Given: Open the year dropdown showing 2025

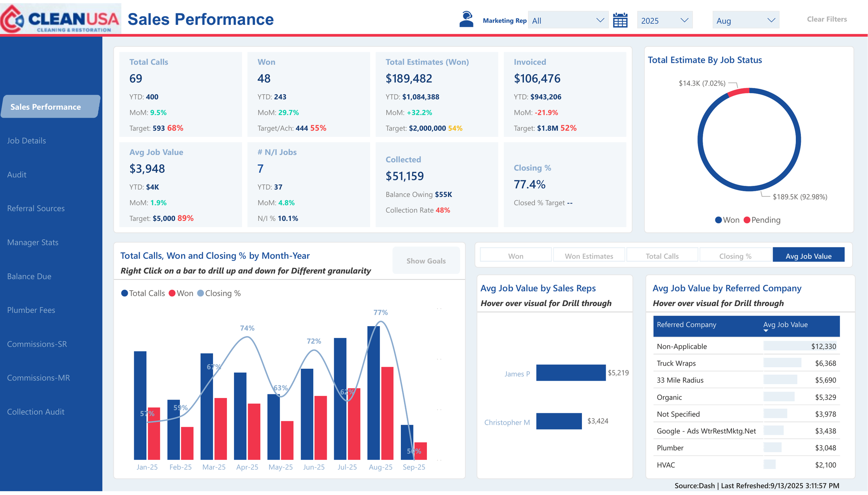Looking at the screenshot, I should click(664, 21).
